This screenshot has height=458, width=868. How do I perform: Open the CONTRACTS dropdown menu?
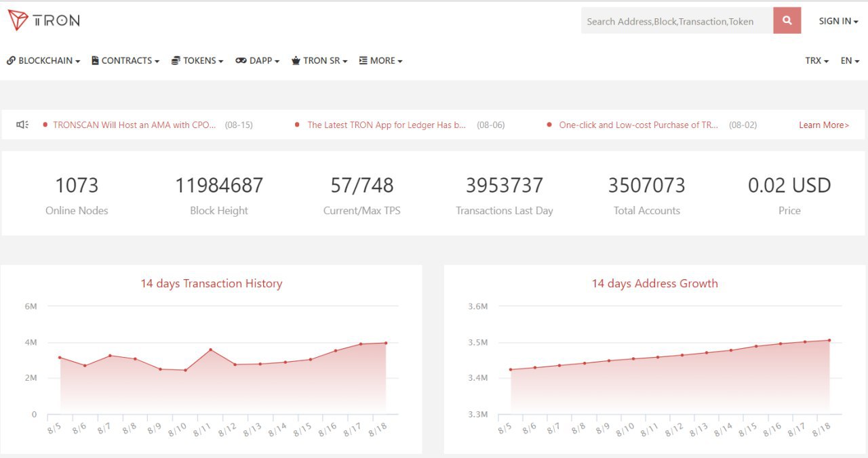tap(125, 60)
